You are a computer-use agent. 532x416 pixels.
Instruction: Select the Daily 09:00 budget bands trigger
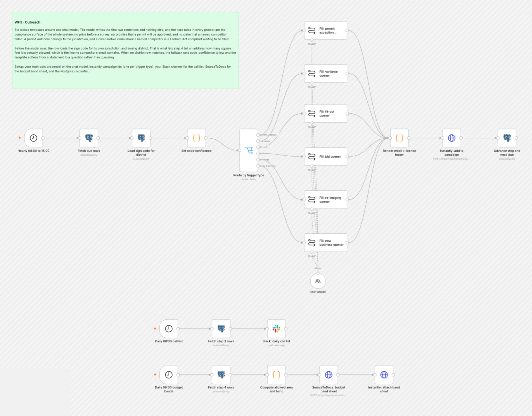(x=169, y=375)
